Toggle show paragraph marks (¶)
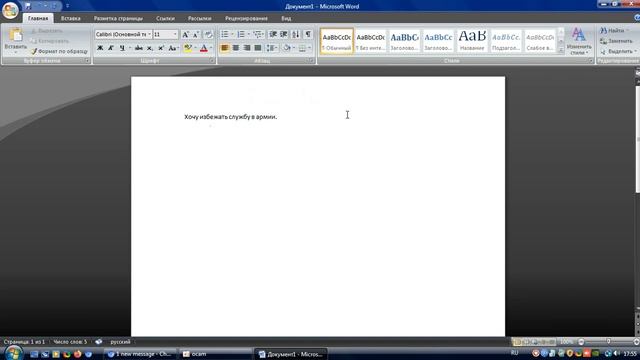The height and width of the screenshot is (360, 640). tap(308, 34)
